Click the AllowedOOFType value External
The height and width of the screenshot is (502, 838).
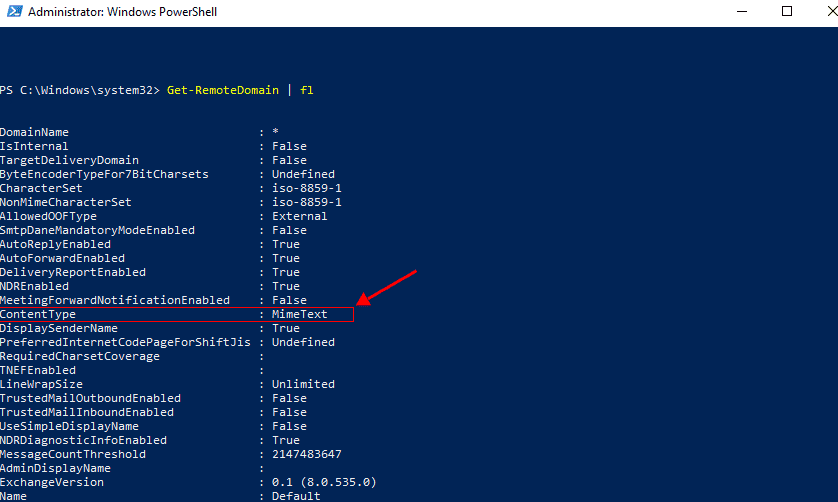click(x=299, y=216)
